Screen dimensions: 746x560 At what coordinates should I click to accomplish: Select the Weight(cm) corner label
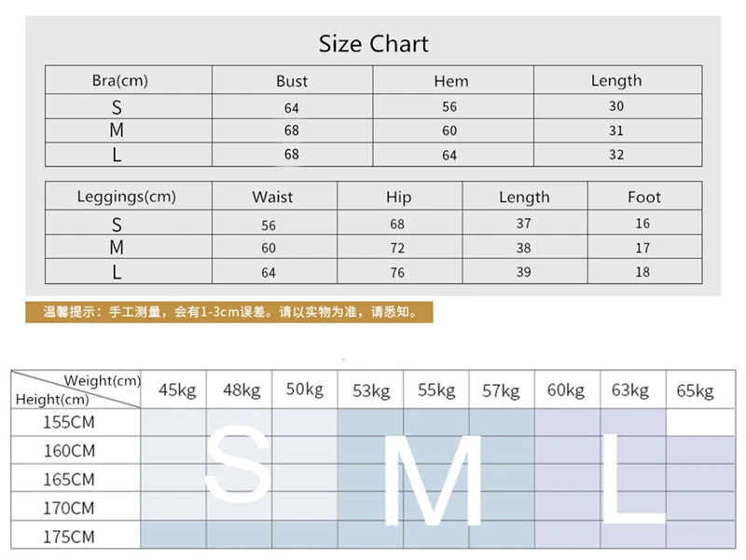103,380
